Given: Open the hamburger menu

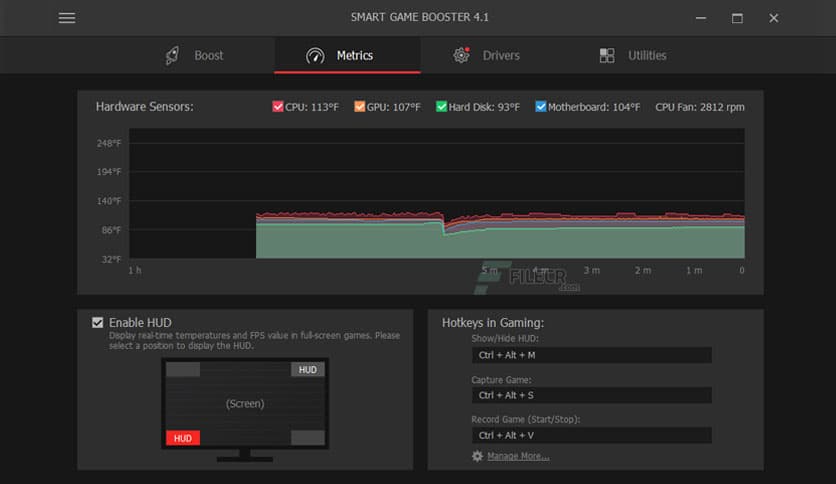Looking at the screenshot, I should coord(67,18).
